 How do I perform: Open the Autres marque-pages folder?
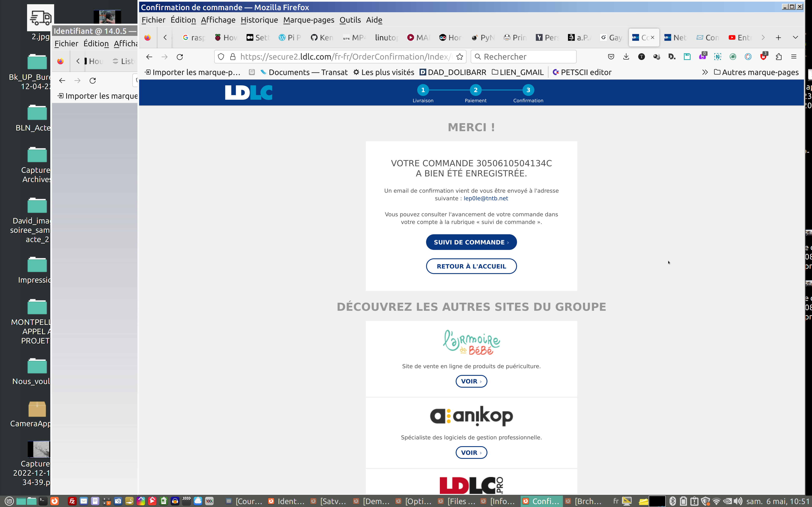756,72
